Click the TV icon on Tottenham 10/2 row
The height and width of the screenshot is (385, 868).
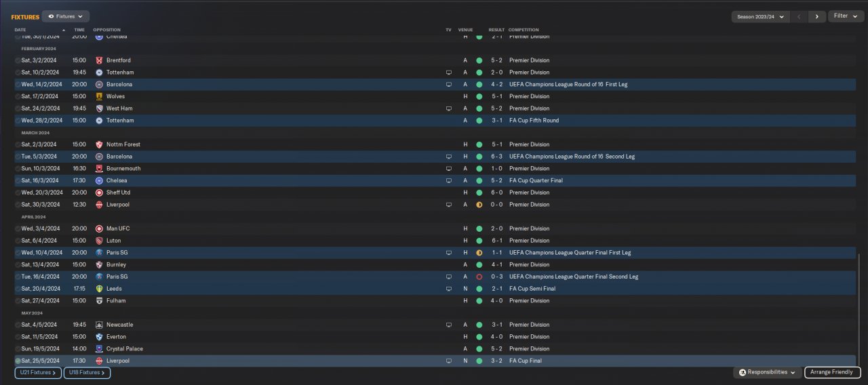(448, 73)
